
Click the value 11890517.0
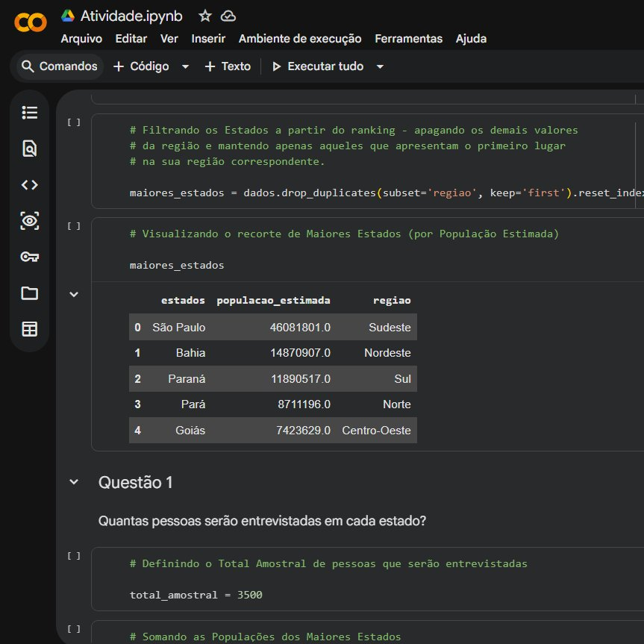301,378
